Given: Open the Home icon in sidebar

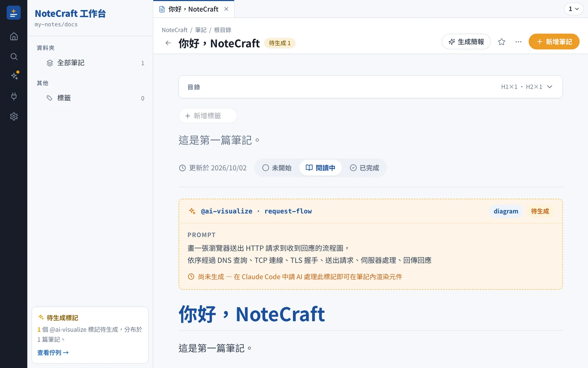Looking at the screenshot, I should point(14,36).
